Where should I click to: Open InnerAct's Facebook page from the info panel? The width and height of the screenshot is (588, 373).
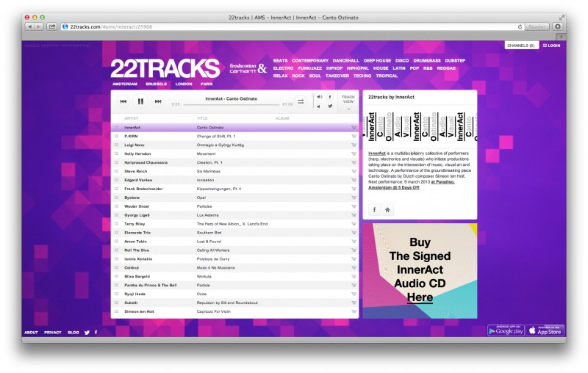click(374, 210)
